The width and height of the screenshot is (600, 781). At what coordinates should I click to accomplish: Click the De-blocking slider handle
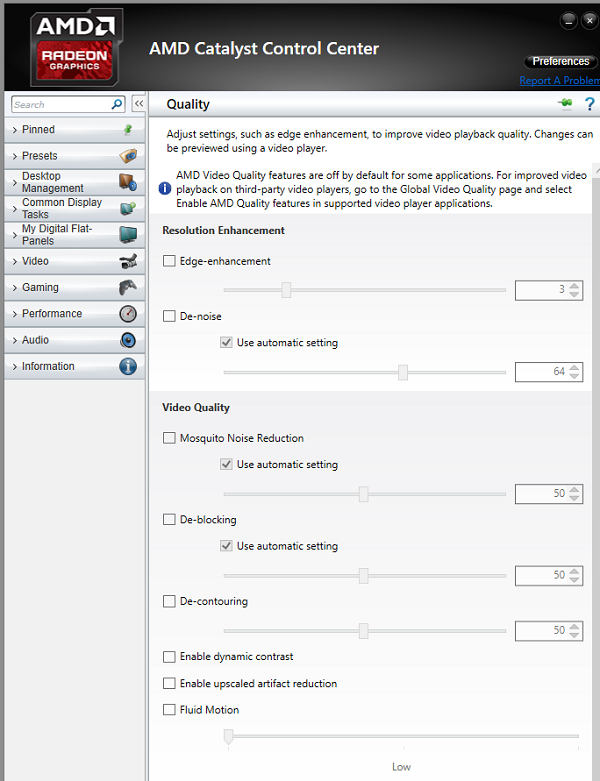point(363,576)
